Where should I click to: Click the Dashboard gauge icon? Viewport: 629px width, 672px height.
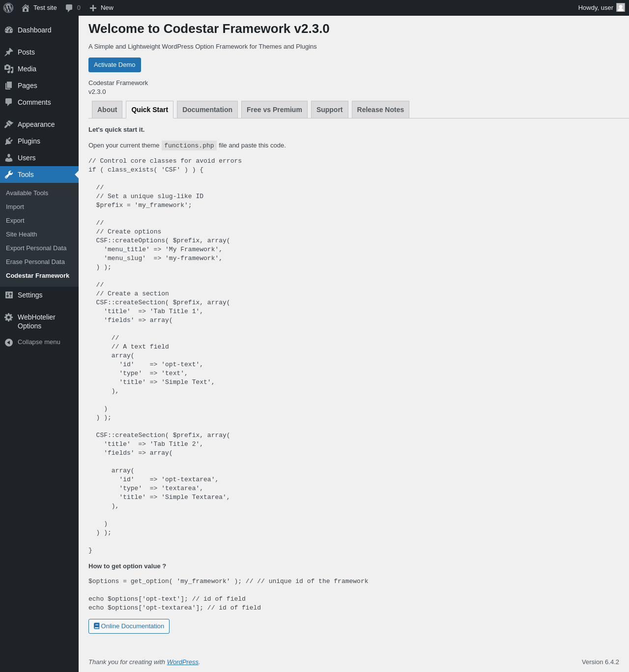(x=9, y=30)
